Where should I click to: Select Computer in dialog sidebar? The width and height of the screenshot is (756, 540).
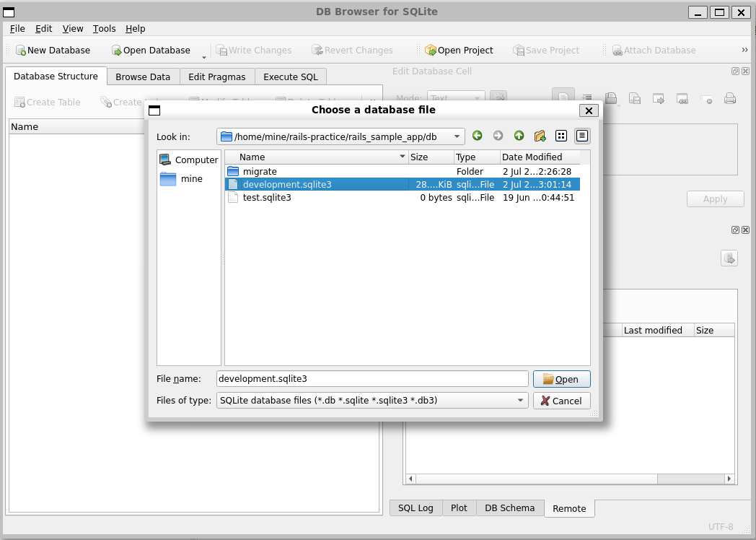coord(189,160)
